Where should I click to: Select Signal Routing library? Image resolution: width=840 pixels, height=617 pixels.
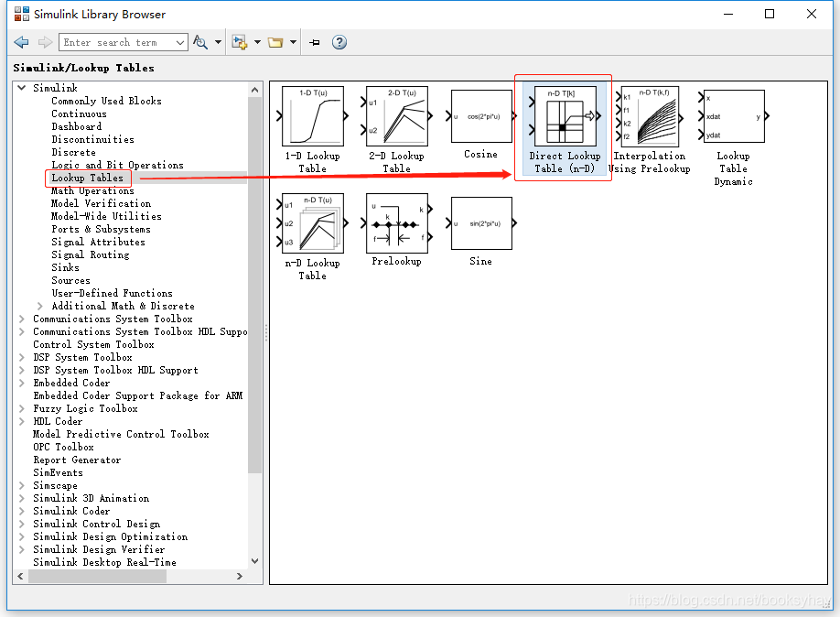[x=90, y=254]
